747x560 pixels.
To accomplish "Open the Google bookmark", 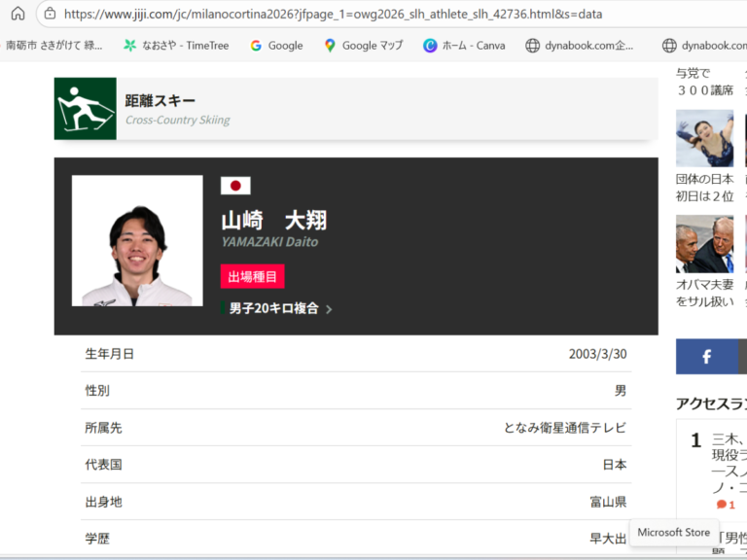I will 277,46.
